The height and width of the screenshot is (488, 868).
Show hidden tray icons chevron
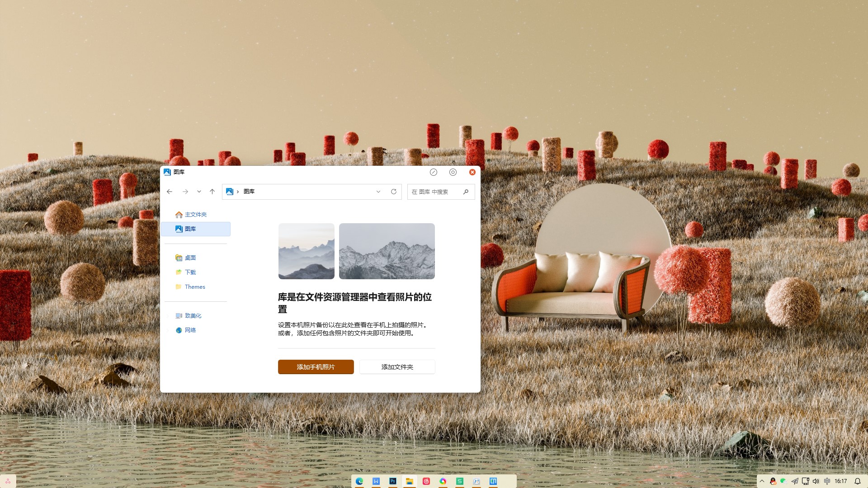(x=762, y=481)
